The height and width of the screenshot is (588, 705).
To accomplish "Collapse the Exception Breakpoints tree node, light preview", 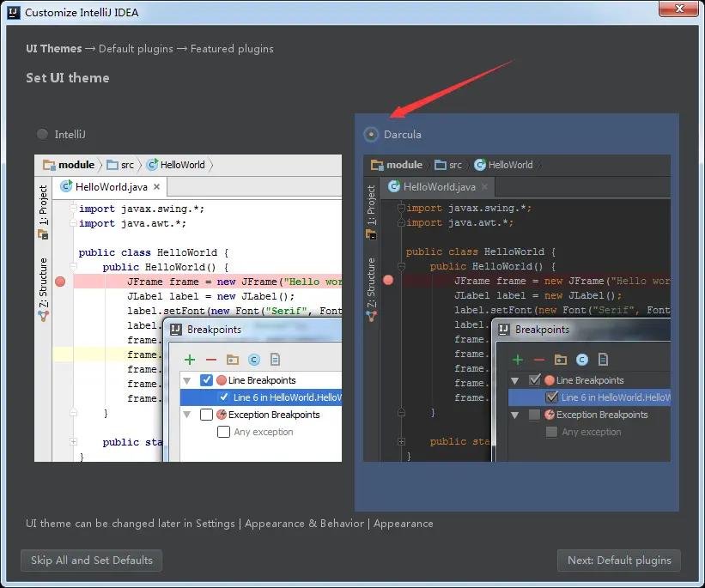I will coord(187,415).
